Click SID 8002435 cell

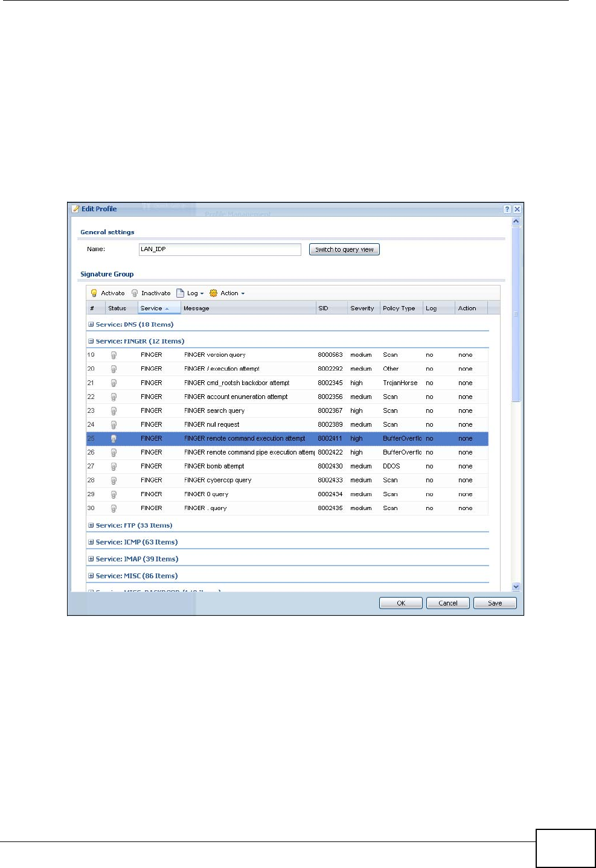coord(330,508)
